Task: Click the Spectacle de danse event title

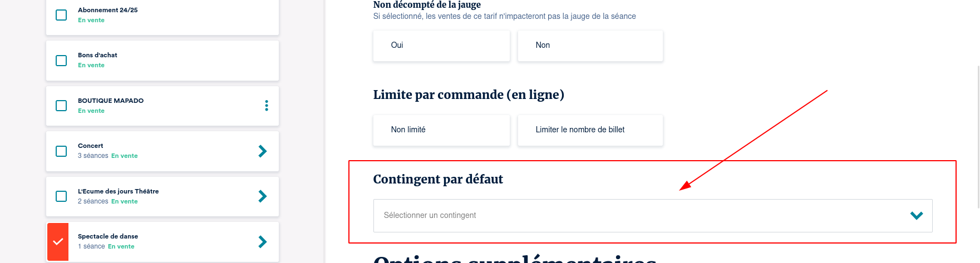Action: pyautogui.click(x=108, y=236)
